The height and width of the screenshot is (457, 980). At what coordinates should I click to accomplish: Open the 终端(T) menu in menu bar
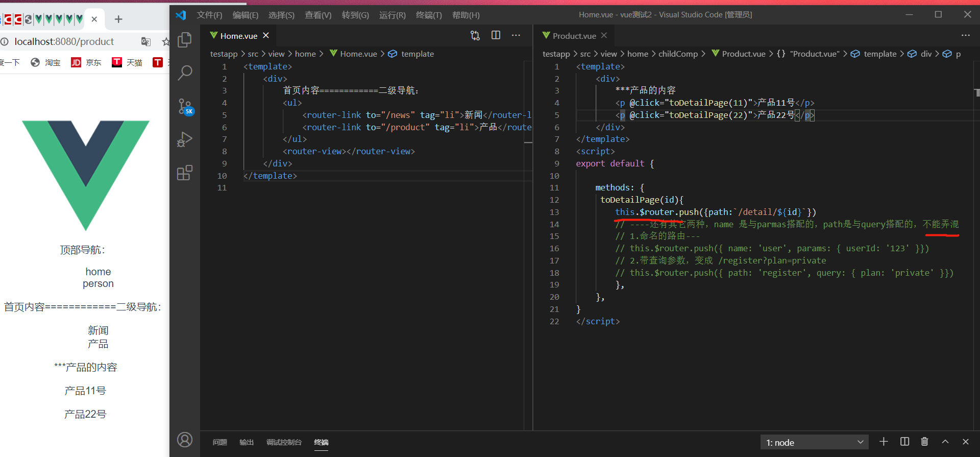[428, 15]
